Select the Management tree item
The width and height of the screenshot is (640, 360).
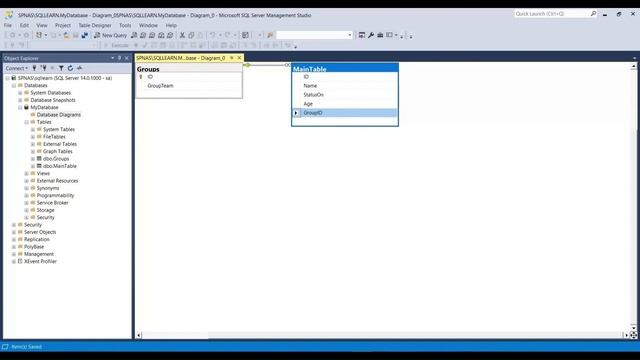39,254
